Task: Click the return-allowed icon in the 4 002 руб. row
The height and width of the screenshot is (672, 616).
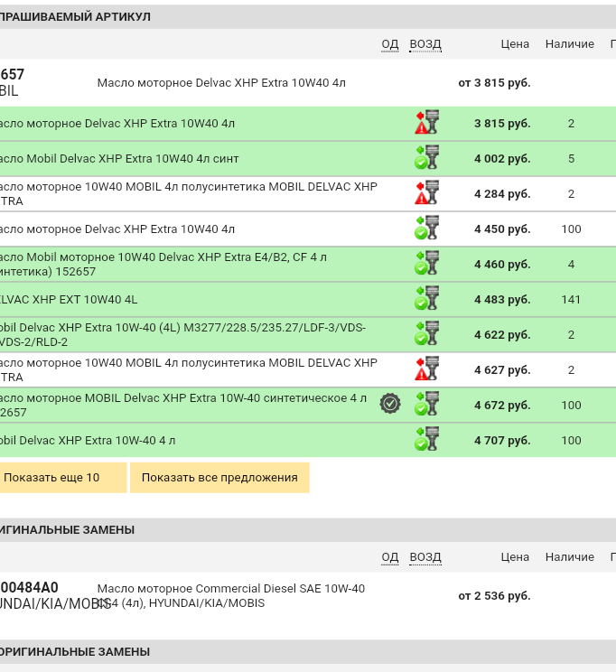Action: [426, 158]
